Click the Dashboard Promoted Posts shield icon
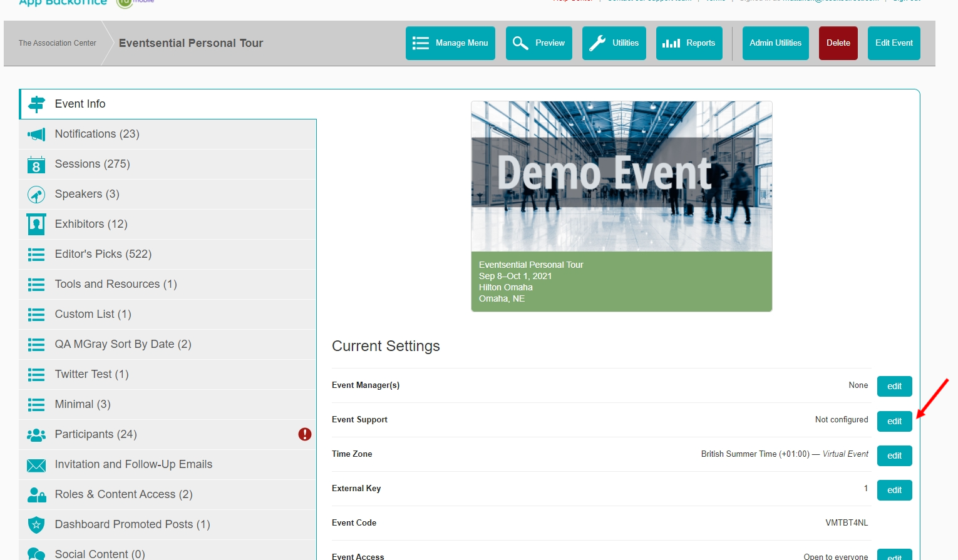This screenshot has height=560, width=958. (x=36, y=524)
